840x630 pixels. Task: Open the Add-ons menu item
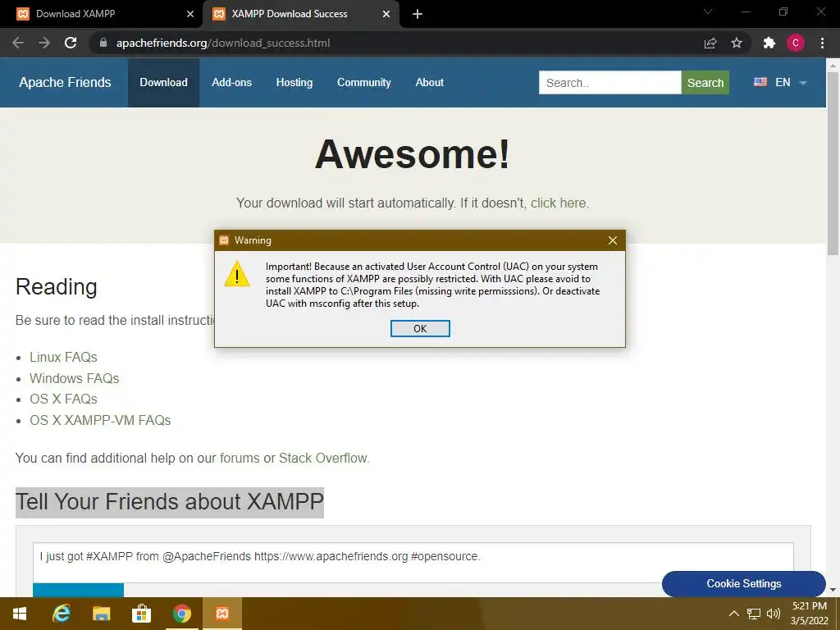231,83
